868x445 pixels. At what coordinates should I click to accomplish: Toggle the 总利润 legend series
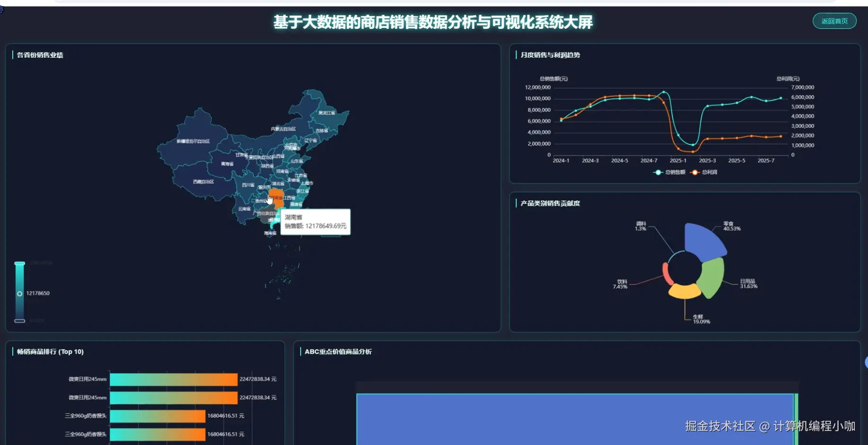click(x=704, y=172)
